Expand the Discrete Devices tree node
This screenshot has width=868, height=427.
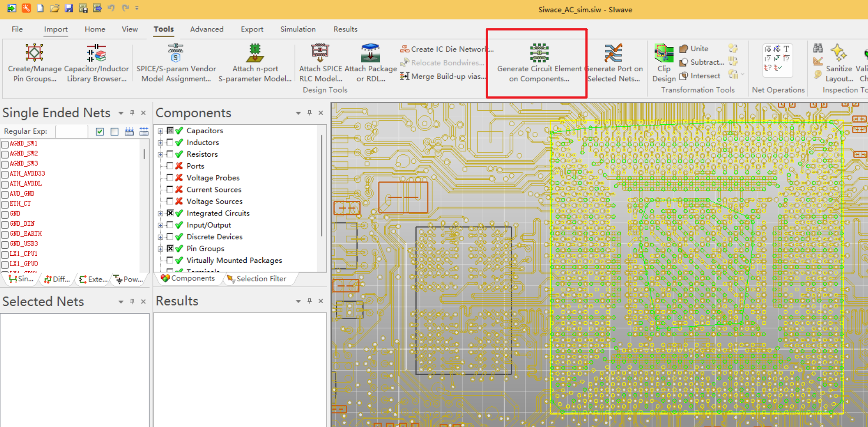(x=161, y=237)
